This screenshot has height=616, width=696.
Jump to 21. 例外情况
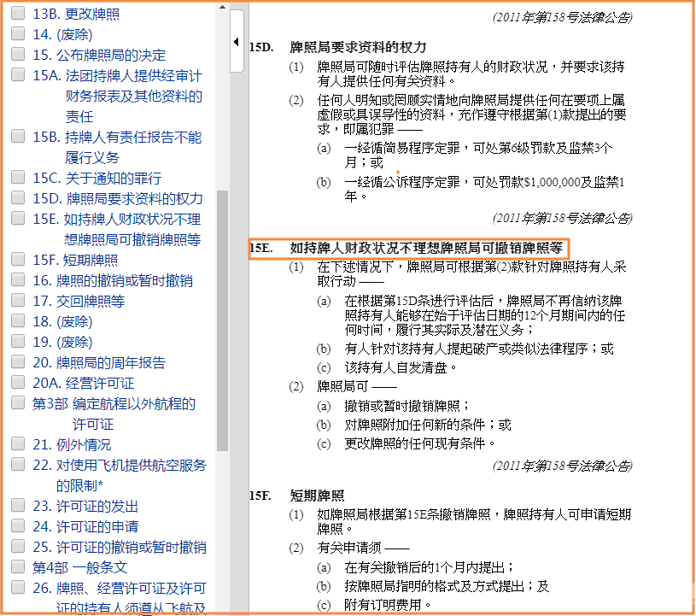click(x=72, y=444)
